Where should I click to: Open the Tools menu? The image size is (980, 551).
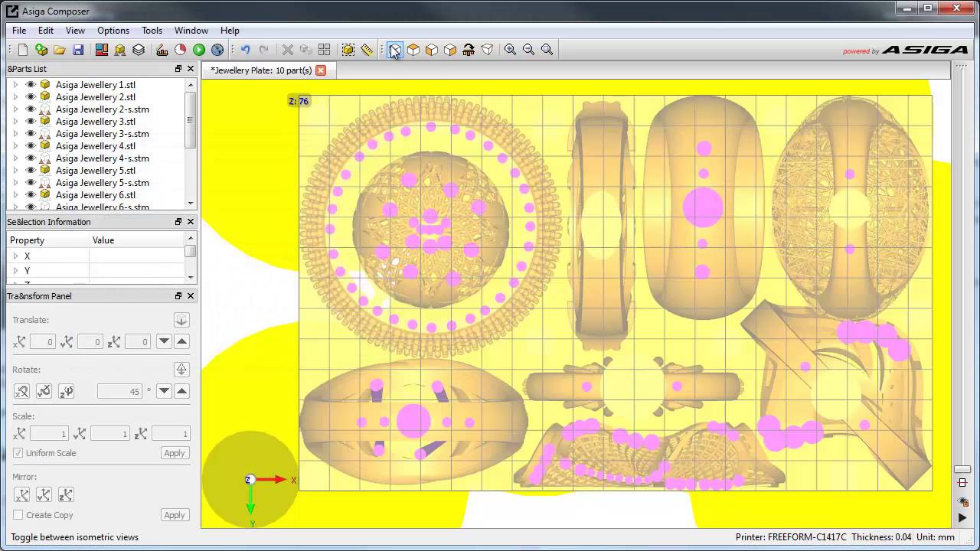click(x=152, y=31)
